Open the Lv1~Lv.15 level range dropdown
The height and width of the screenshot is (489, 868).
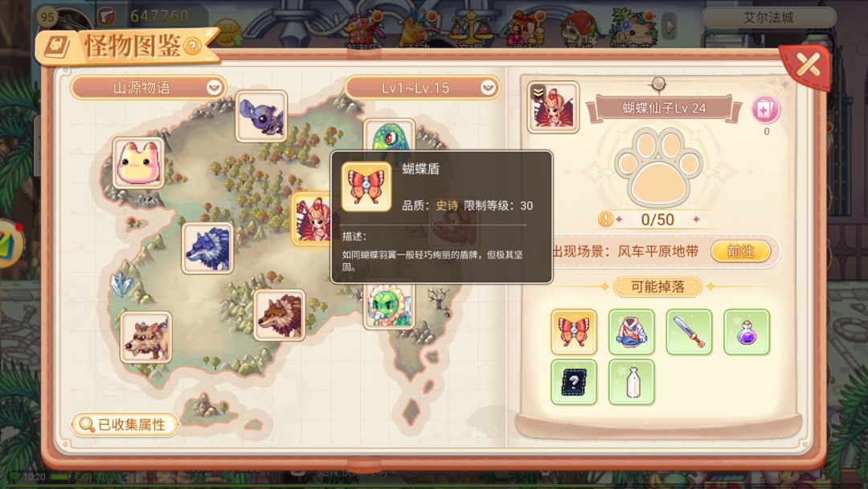(422, 88)
